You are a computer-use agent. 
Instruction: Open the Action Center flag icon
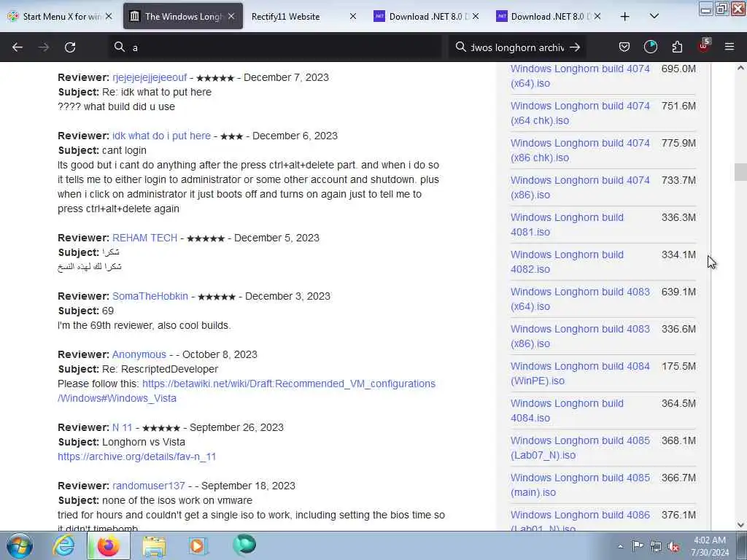coord(638,545)
